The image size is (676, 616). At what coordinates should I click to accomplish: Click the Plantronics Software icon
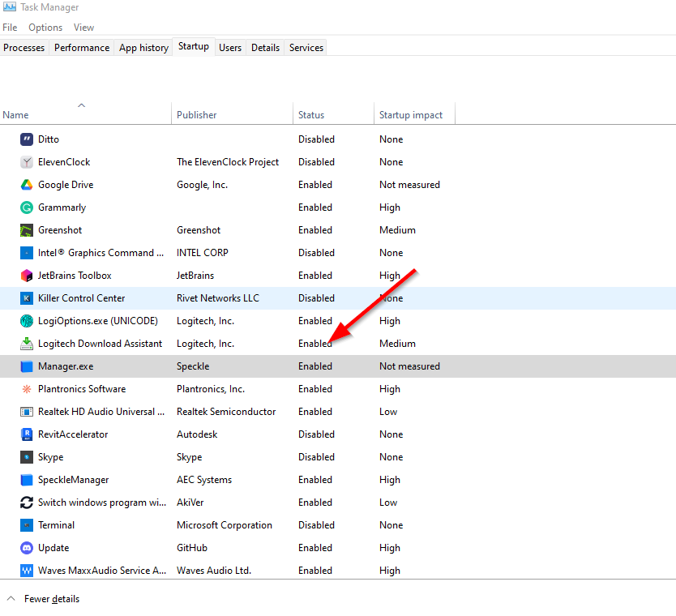coord(27,389)
